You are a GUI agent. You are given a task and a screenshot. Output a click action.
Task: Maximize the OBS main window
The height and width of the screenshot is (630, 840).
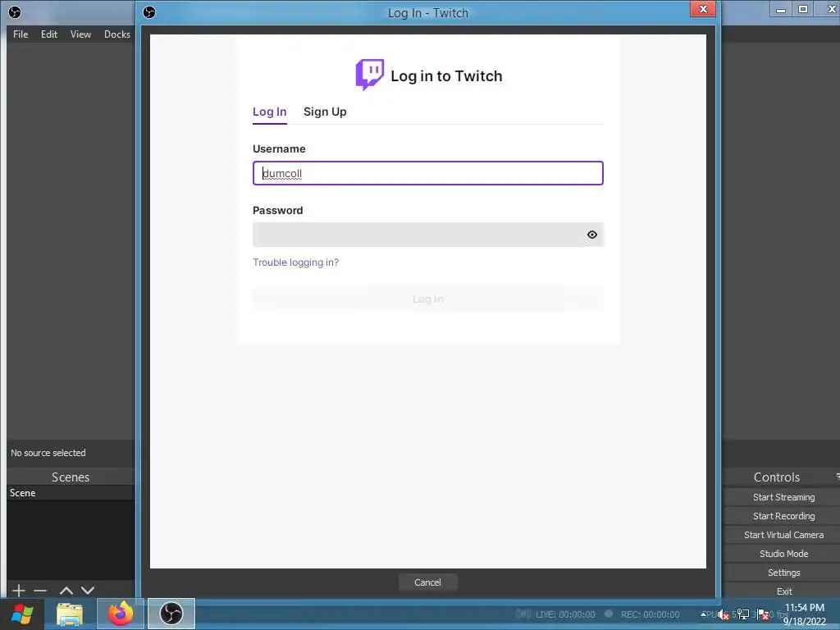(803, 8)
